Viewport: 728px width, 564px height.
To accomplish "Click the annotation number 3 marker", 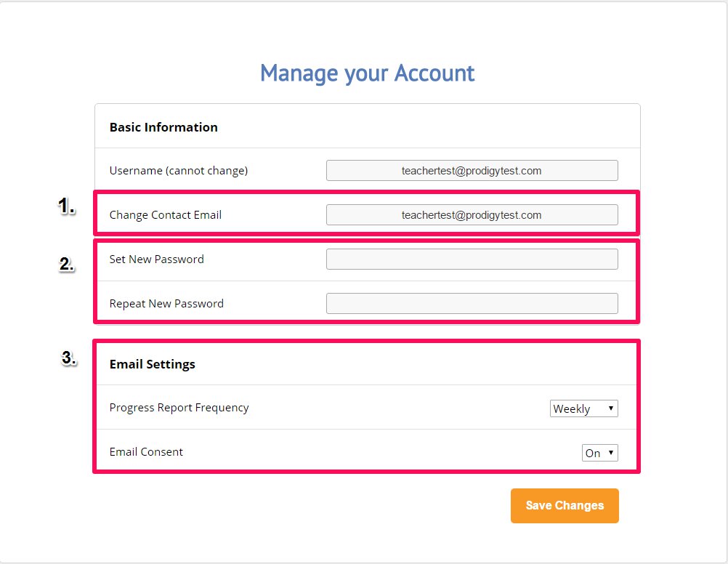I will click(69, 358).
